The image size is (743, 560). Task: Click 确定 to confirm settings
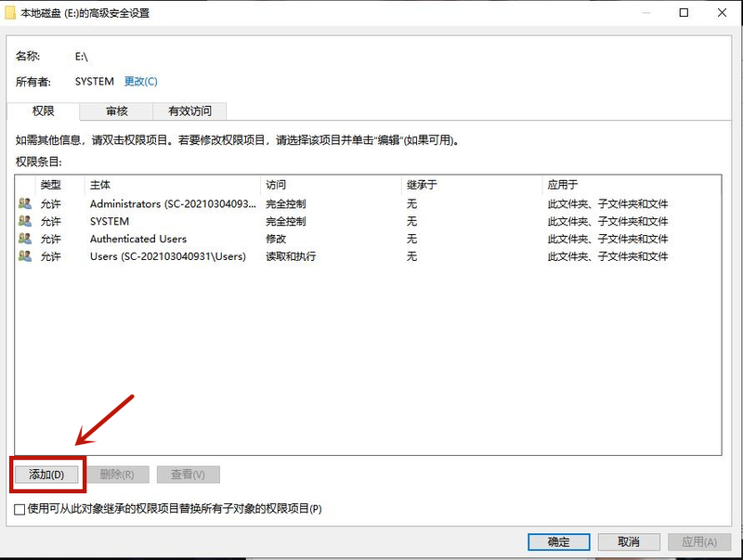[x=558, y=542]
